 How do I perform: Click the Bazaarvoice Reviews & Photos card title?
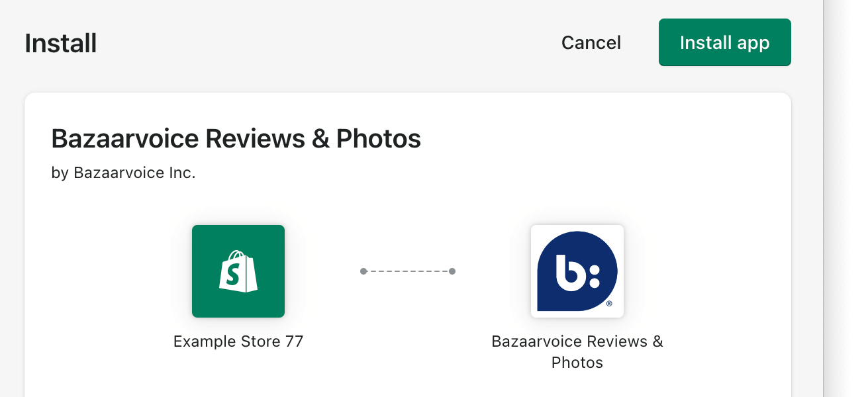pyautogui.click(x=236, y=139)
